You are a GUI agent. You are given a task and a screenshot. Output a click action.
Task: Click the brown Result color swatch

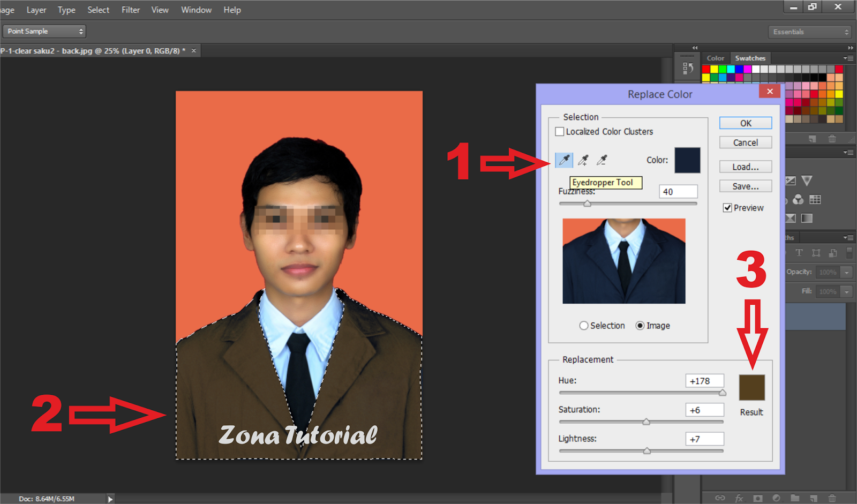752,387
